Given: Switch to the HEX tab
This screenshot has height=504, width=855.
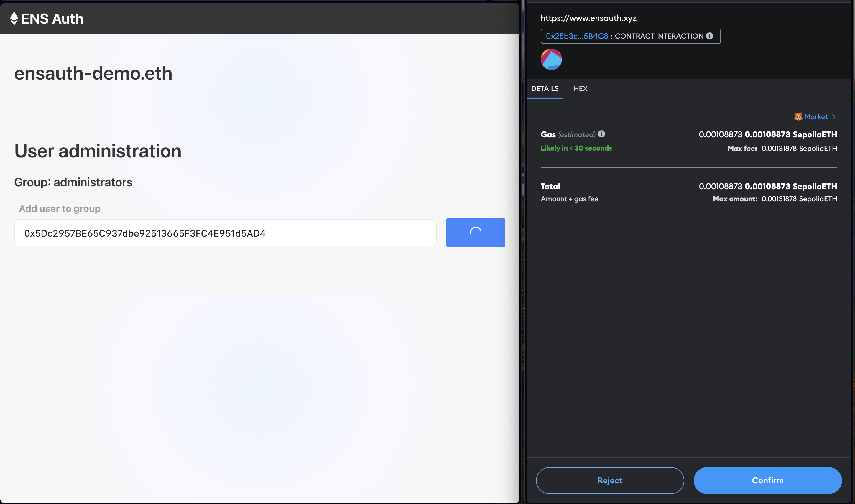Looking at the screenshot, I should coord(580,89).
